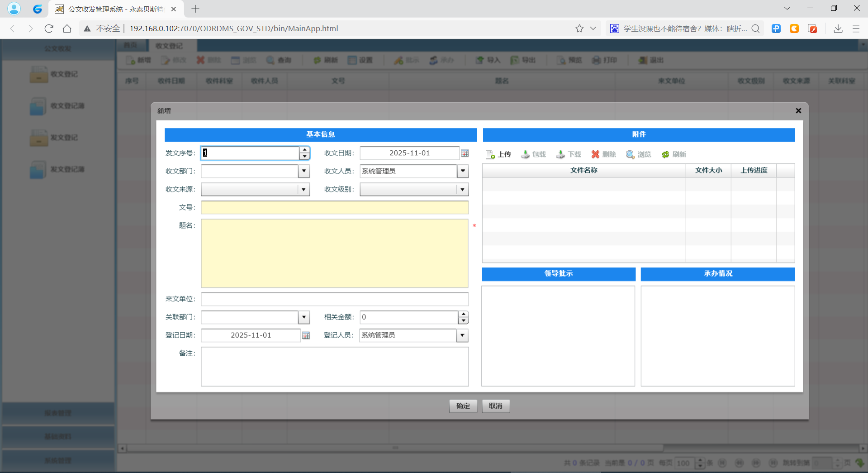Click inside the 题名 text field
The height and width of the screenshot is (473, 868).
334,253
